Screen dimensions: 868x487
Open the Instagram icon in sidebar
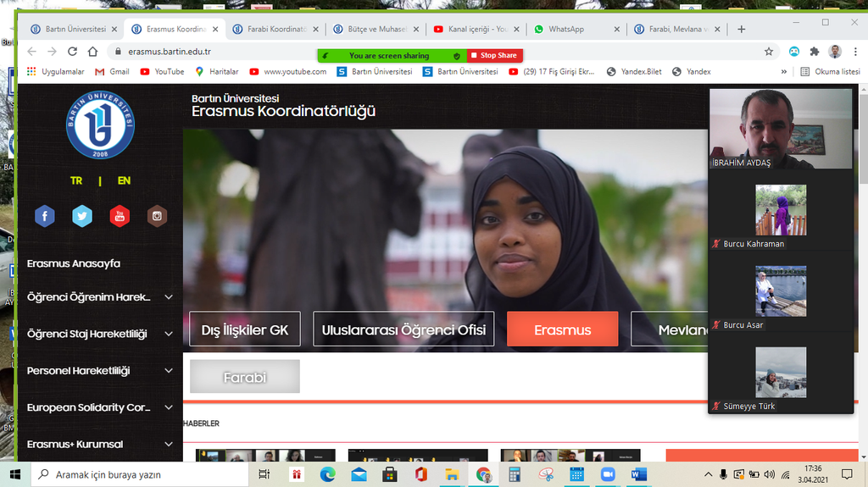click(x=157, y=216)
